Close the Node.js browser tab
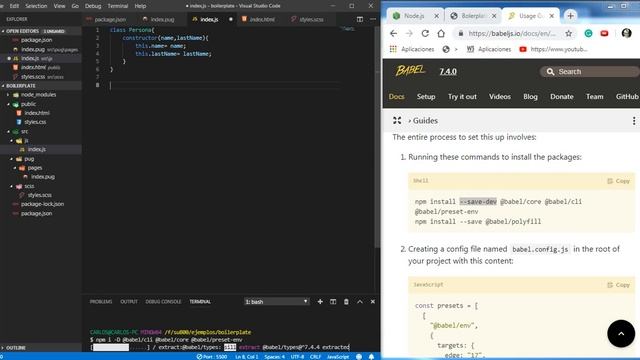Screen dimensions: 640x360 [x=436, y=16]
